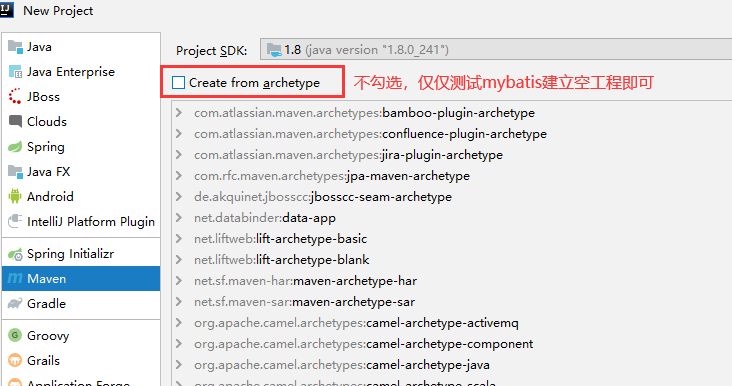The image size is (732, 386).
Task: Click the Spring leaf icon
Action: coord(15,147)
